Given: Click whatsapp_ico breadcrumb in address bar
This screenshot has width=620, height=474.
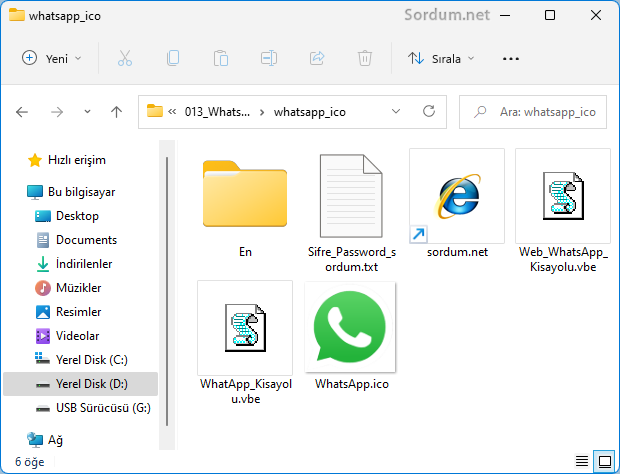Looking at the screenshot, I should point(310,112).
